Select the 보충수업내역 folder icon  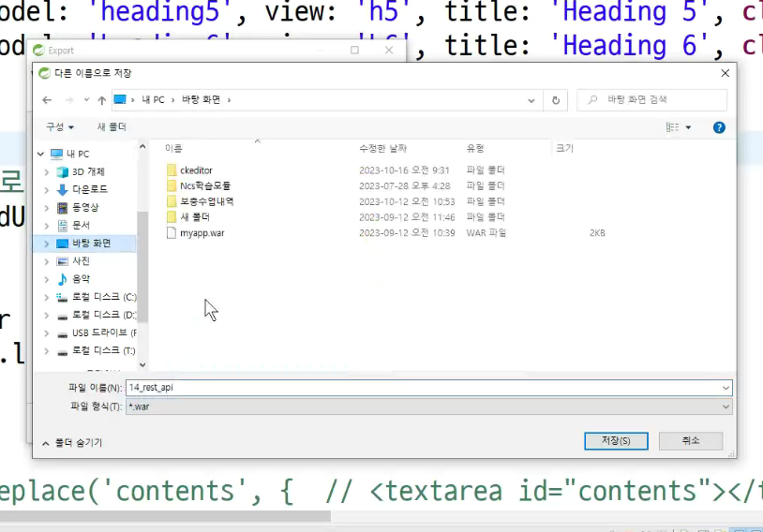click(x=172, y=201)
